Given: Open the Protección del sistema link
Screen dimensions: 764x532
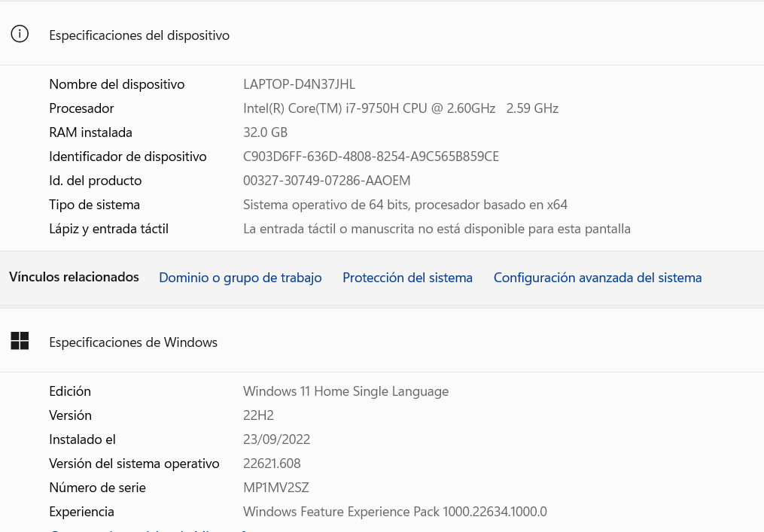Looking at the screenshot, I should pyautogui.click(x=407, y=278).
